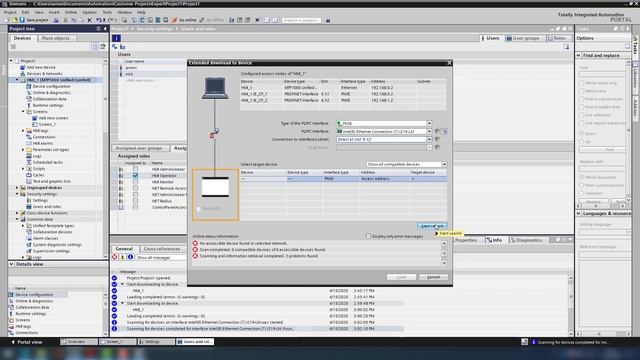Toggle the Flash LED checkbox in the dialog

[198, 209]
